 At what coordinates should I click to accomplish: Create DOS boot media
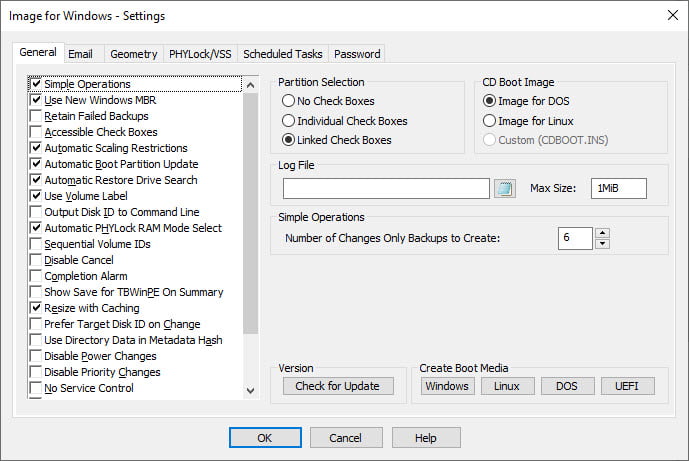pos(567,386)
